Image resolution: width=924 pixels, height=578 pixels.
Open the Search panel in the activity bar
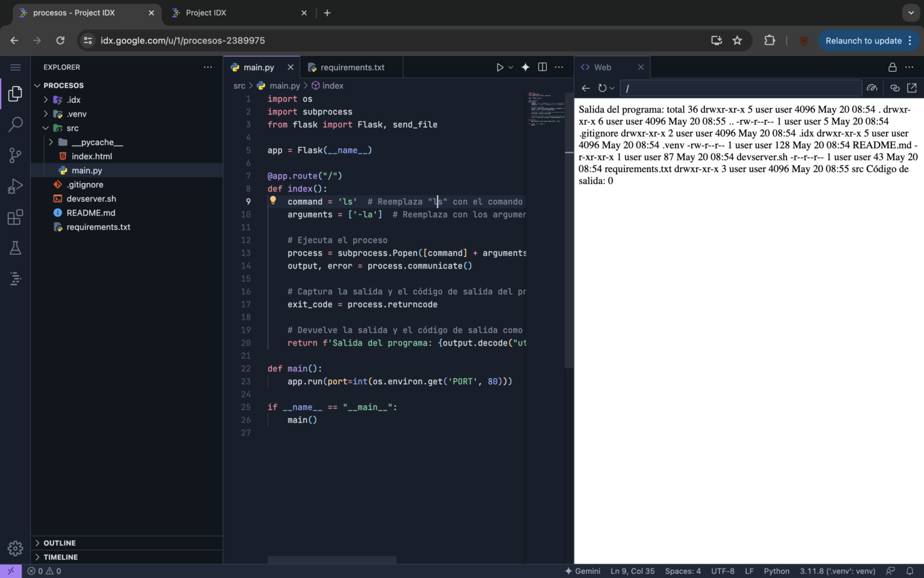click(15, 124)
